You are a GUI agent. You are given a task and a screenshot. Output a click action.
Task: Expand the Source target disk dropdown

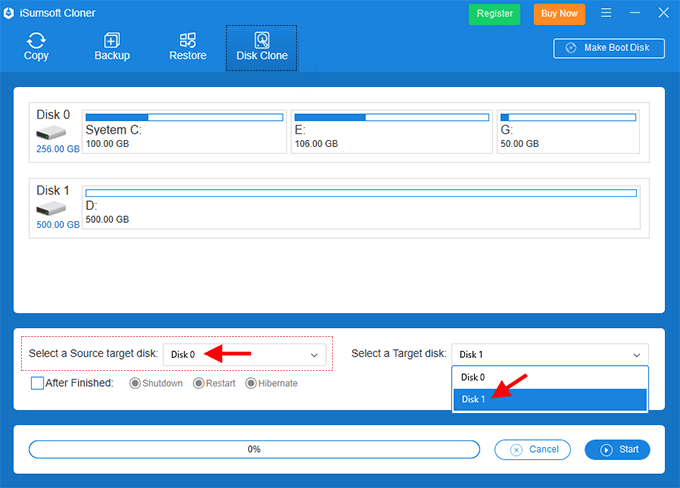point(245,354)
